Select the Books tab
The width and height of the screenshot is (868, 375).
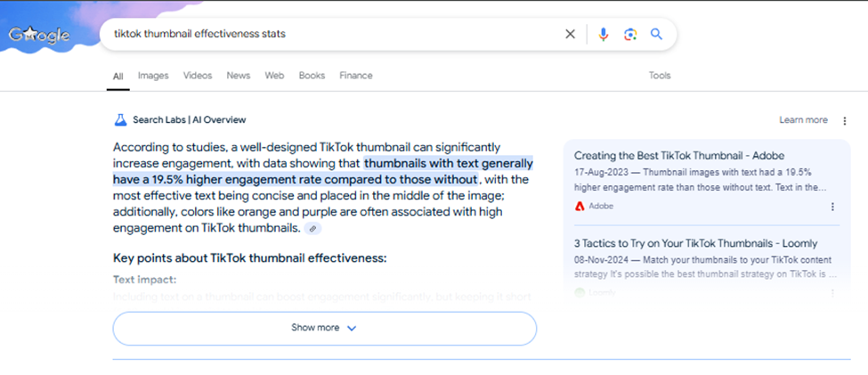[312, 76]
